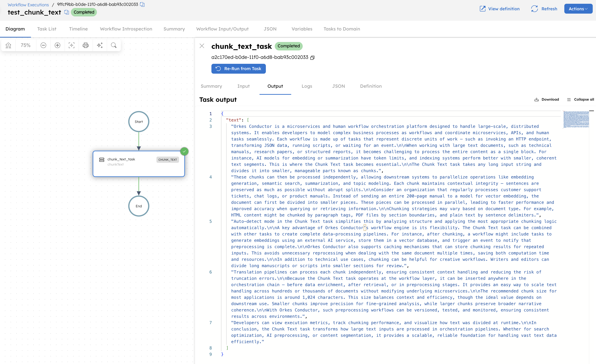Screen dimensions: 596x364
Task: Click the zoom in icon on diagram toolbar
Action: point(57,45)
